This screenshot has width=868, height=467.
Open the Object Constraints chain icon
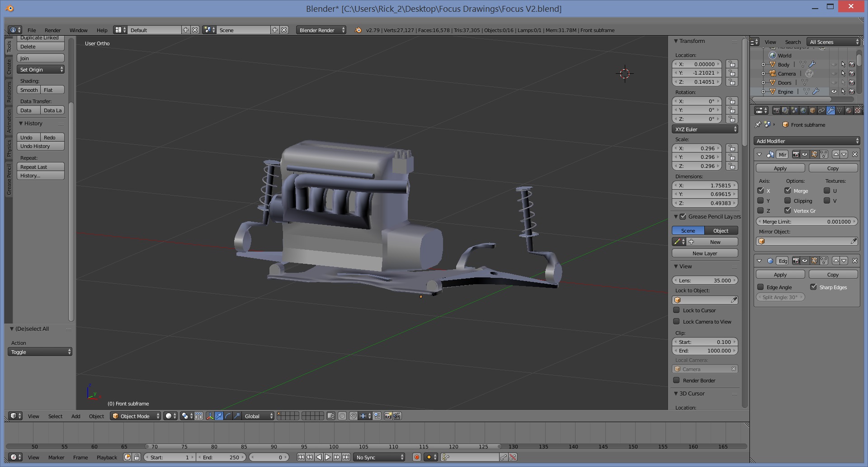coord(821,110)
